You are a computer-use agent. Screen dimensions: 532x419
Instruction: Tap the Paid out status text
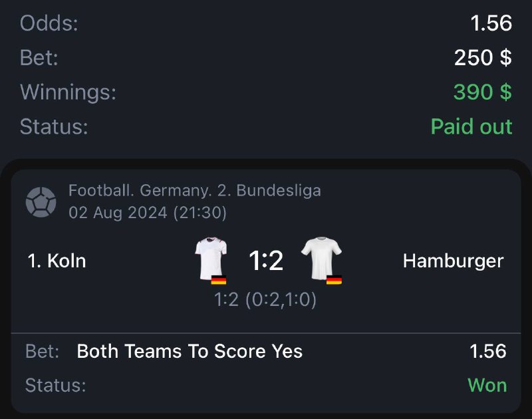tap(471, 126)
